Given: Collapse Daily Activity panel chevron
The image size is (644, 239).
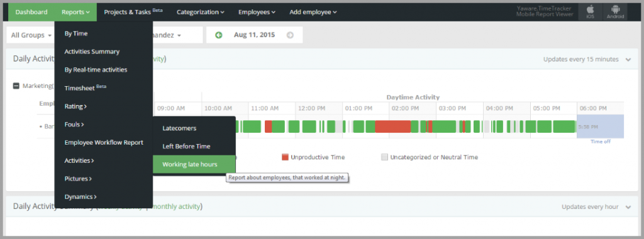Looking at the screenshot, I should 628,60.
